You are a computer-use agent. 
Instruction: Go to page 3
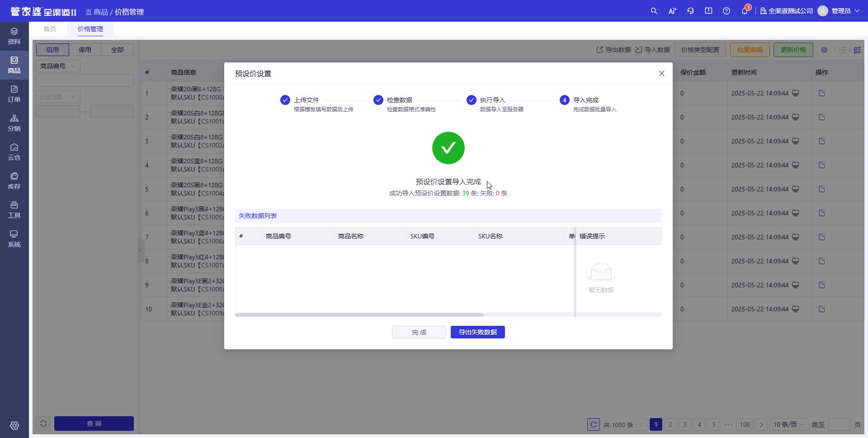(685, 424)
